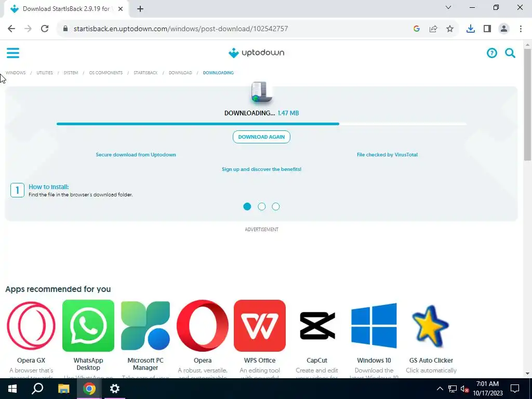Viewport: 532px width, 399px height.
Task: Open Secure download from Uptodown link
Action: 136,155
